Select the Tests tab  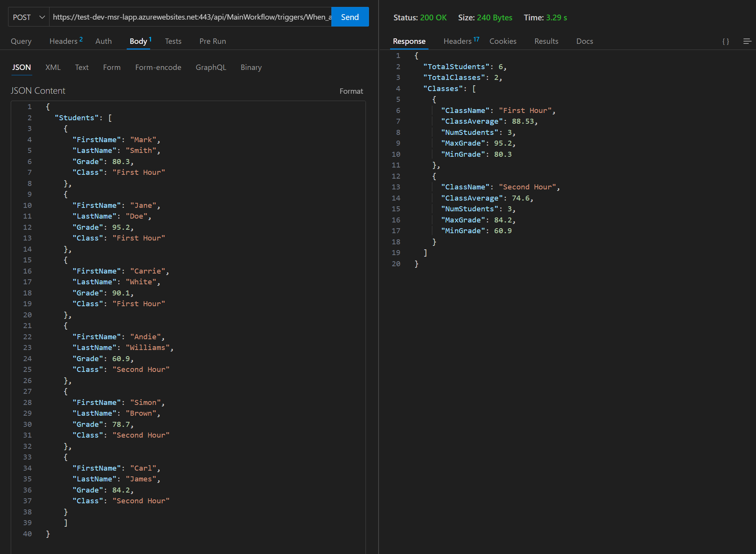(x=173, y=41)
